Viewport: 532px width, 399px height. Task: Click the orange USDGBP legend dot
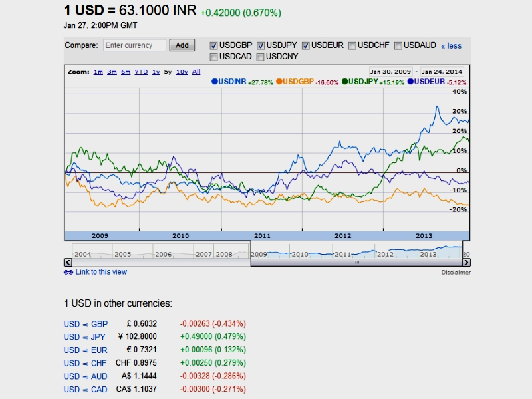pyautogui.click(x=279, y=82)
